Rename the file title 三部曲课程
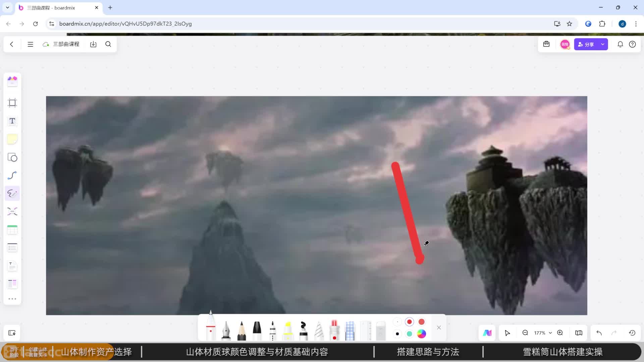Image resolution: width=644 pixels, height=362 pixels. pos(66,44)
